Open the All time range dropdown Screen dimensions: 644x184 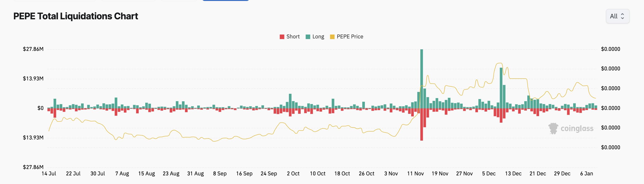[x=617, y=16]
